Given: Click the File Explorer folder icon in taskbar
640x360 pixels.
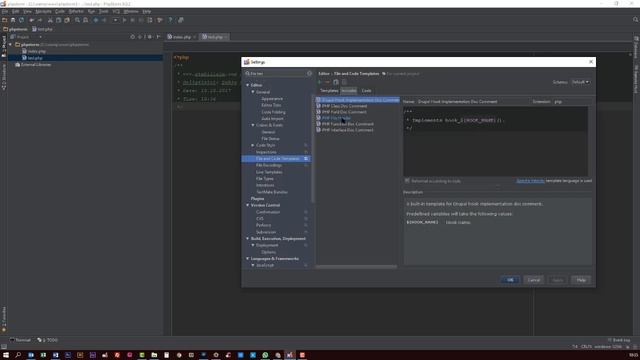Looking at the screenshot, I should (154, 355).
